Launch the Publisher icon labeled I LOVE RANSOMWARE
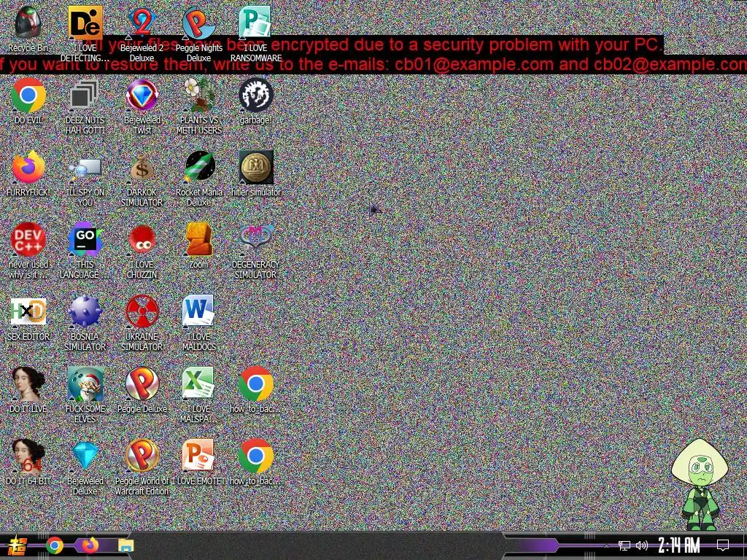 pyautogui.click(x=255, y=23)
